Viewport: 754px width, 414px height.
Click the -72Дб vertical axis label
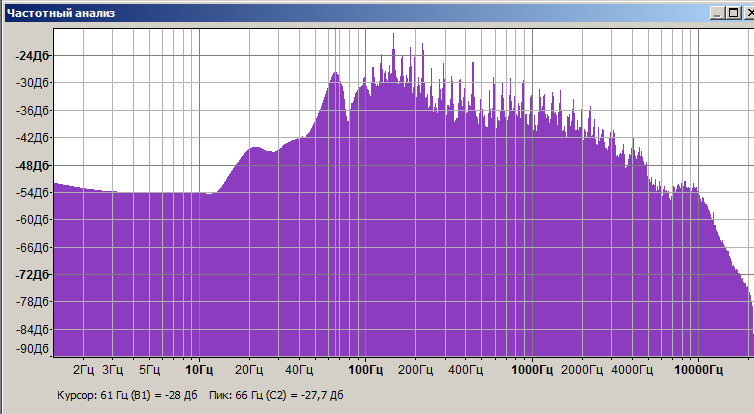tap(33, 275)
